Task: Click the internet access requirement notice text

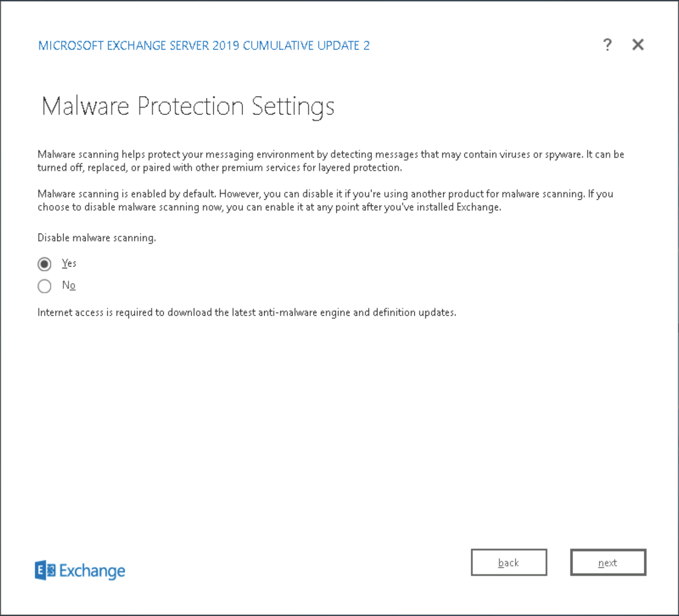Action: 247,312
